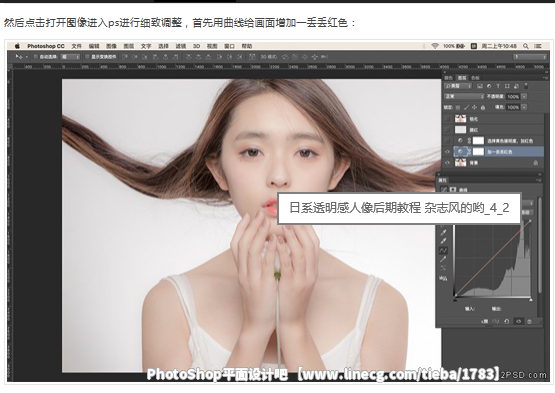This screenshot has width=555, height=393.
Task: Open the 3D menu
Action: click(x=196, y=46)
